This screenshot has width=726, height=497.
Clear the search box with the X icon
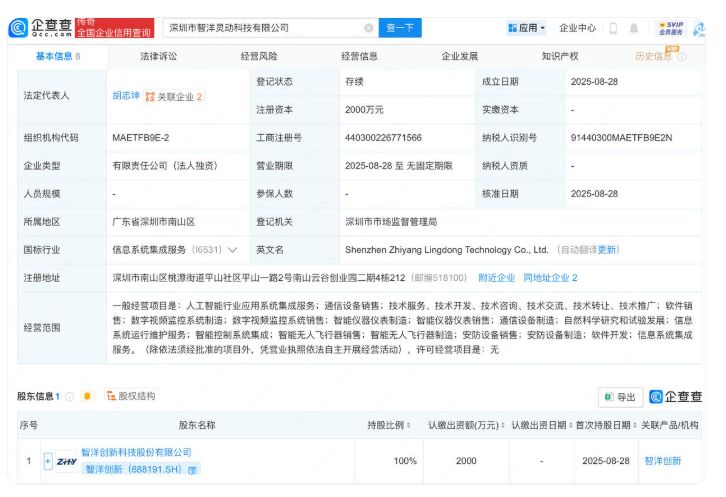pos(369,28)
